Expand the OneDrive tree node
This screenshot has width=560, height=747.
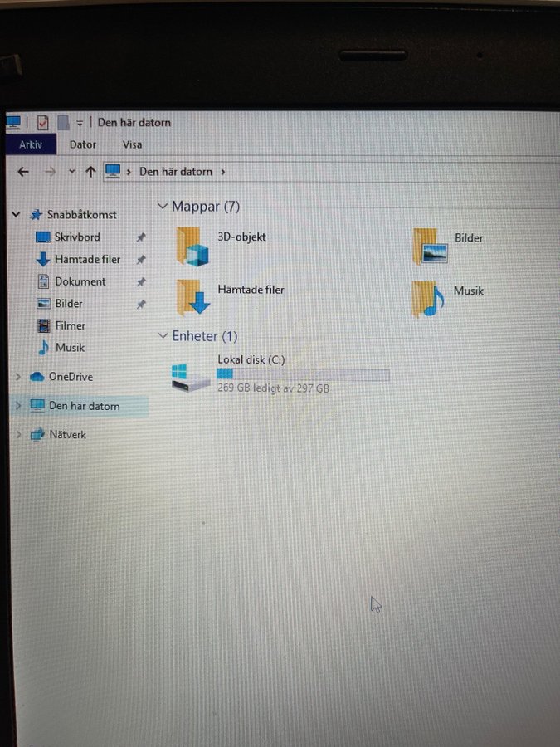click(17, 377)
